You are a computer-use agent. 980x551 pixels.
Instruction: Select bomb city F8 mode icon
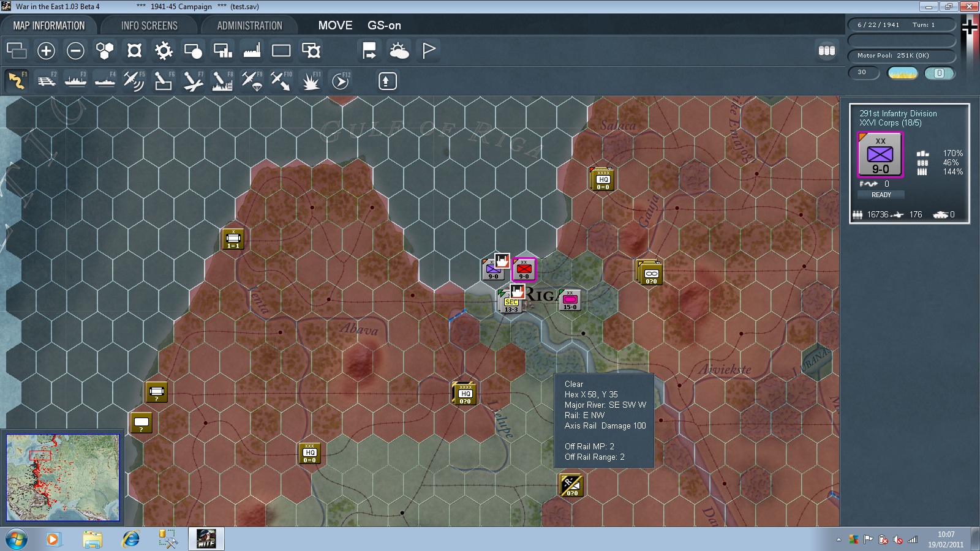[222, 81]
